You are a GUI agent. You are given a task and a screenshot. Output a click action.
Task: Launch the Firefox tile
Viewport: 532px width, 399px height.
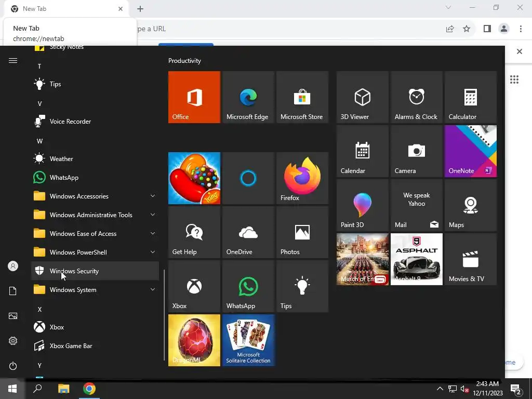(x=302, y=178)
